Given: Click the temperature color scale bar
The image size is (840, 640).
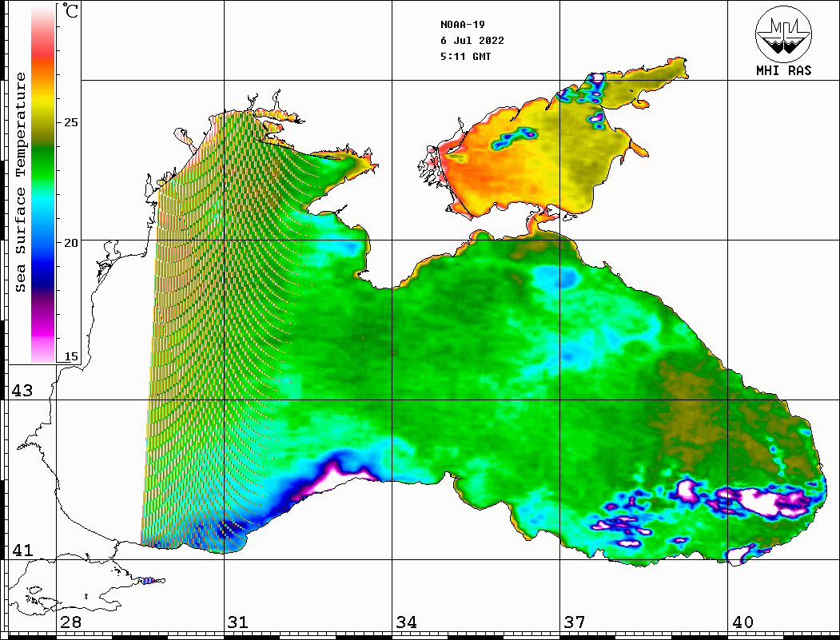Looking at the screenshot, I should pos(43,183).
